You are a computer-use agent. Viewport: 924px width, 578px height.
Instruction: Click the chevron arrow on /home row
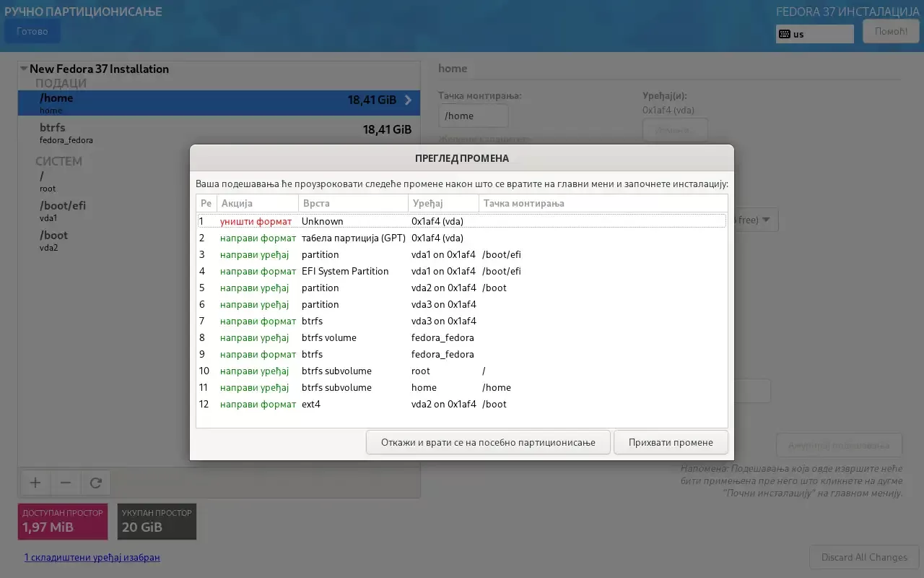point(408,100)
